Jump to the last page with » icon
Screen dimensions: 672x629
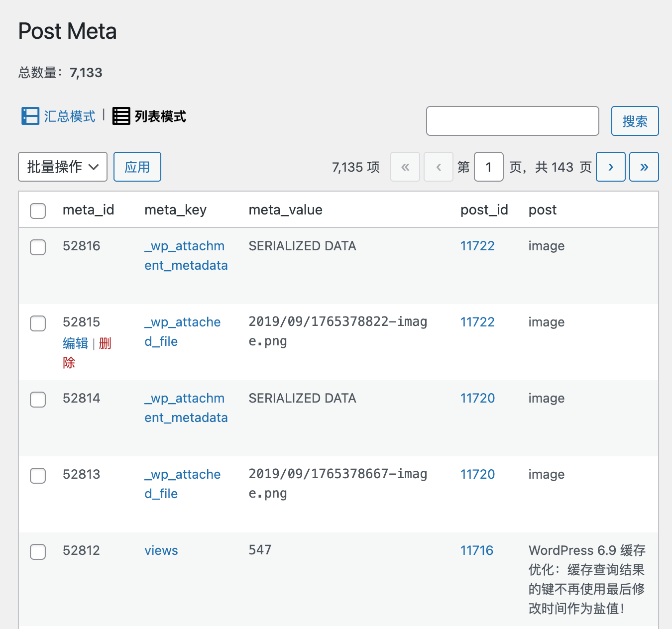(644, 167)
